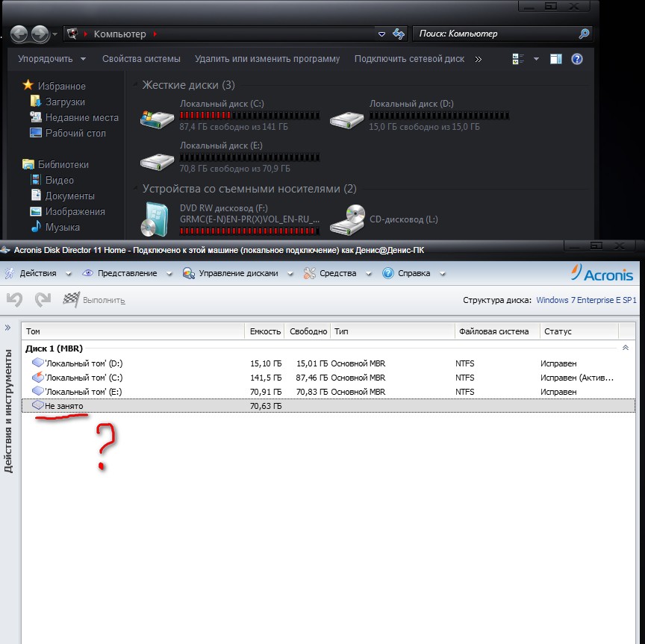Click the volume icon of 'Локальный том' (E:)

pyautogui.click(x=38, y=391)
